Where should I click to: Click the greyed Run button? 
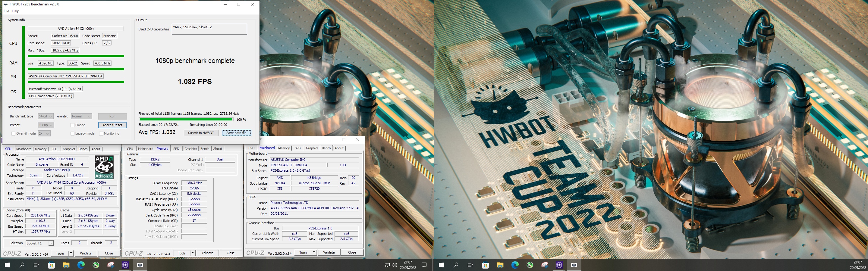pos(112,116)
